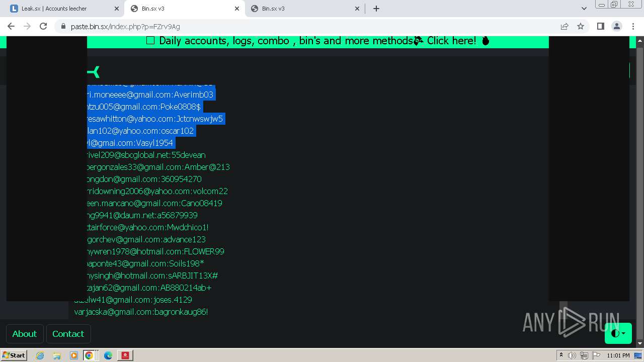Image resolution: width=644 pixels, height=362 pixels.
Task: Open a new browser tab
Action: (x=376, y=9)
